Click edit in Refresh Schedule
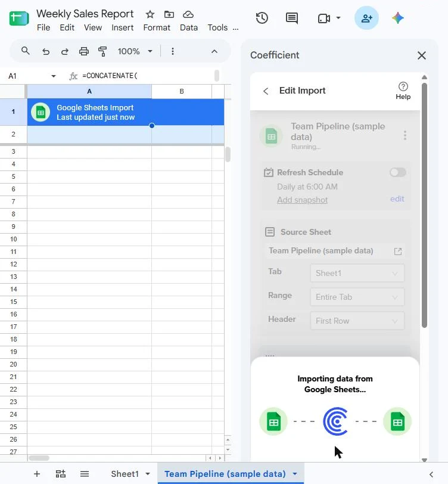The height and width of the screenshot is (484, 448). tap(397, 199)
